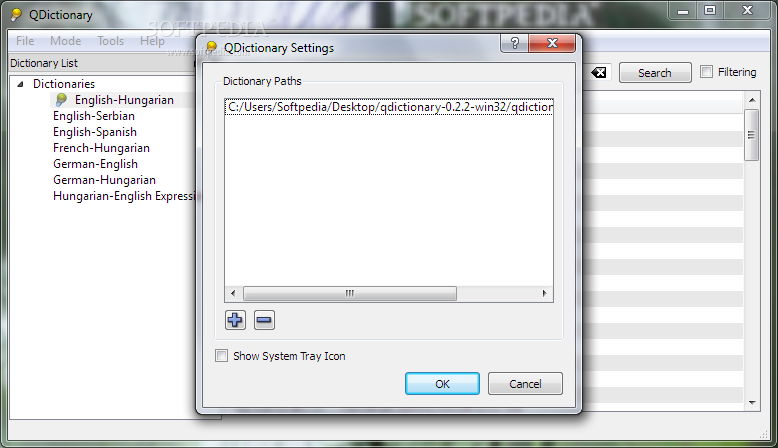Add a new dictionary path with plus icon
This screenshot has width=778, height=448.
235,320
